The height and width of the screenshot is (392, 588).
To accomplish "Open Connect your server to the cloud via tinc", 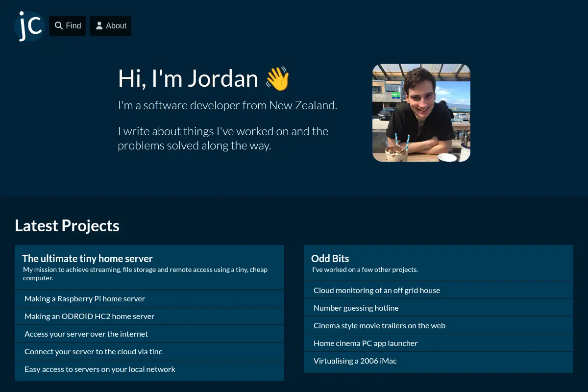I will [x=149, y=351].
